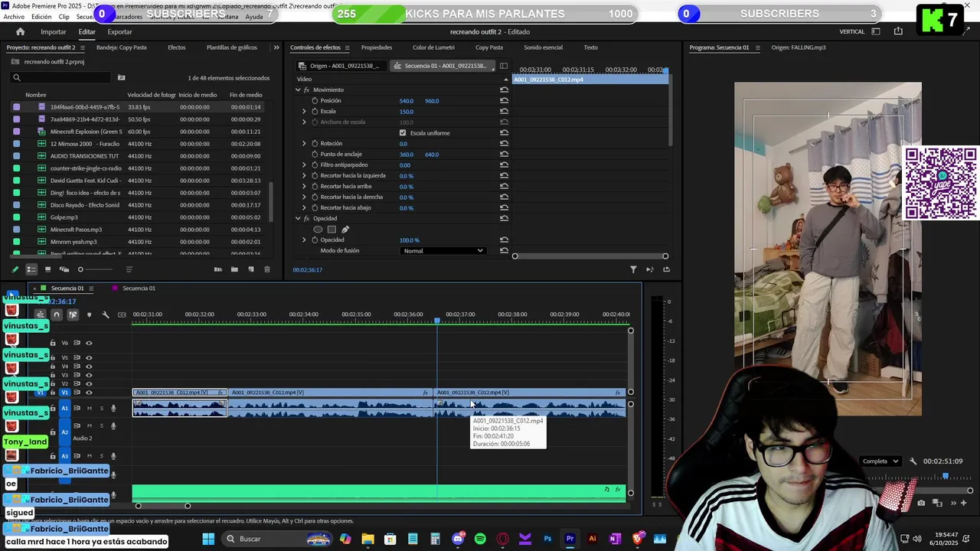The height and width of the screenshot is (551, 980).
Task: Open the Ayuda menu
Action: click(x=254, y=16)
